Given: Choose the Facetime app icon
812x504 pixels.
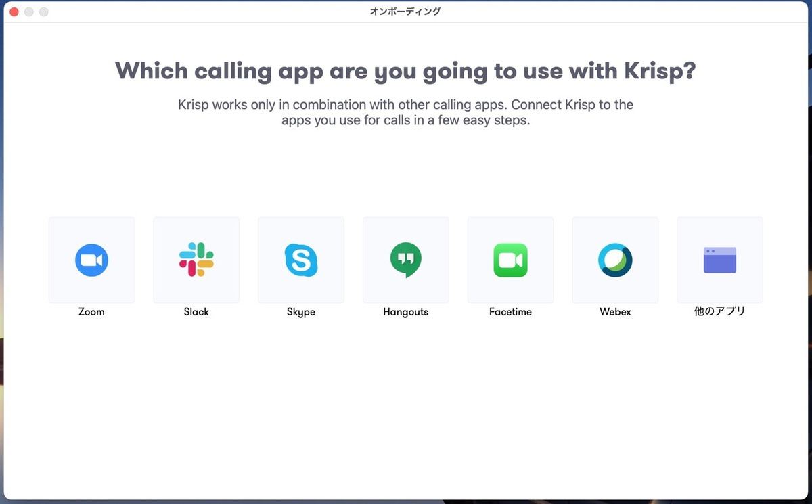Looking at the screenshot, I should (x=510, y=260).
